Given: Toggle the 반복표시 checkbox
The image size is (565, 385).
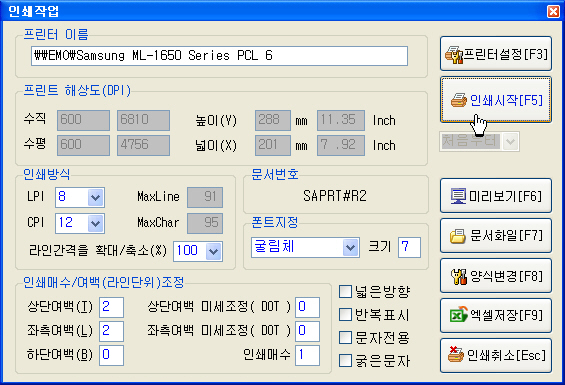Looking at the screenshot, I should pos(345,314).
